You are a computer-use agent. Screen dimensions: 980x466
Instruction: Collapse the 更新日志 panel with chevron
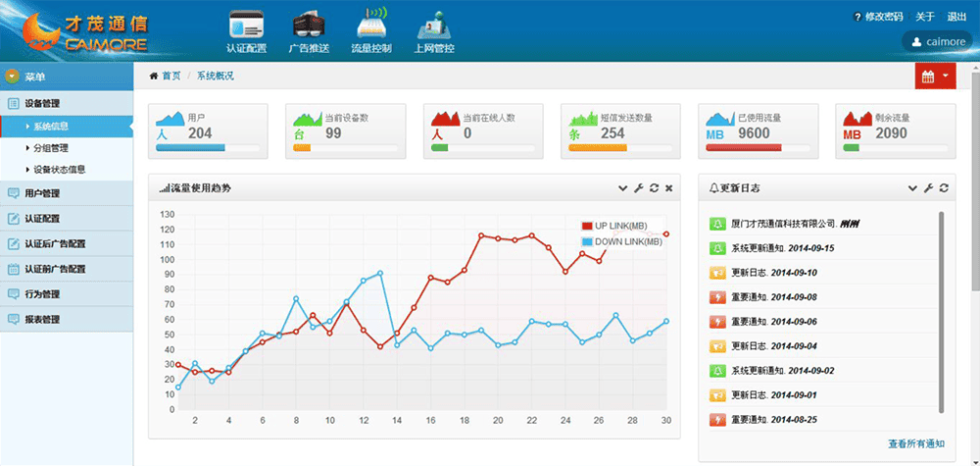tap(913, 187)
